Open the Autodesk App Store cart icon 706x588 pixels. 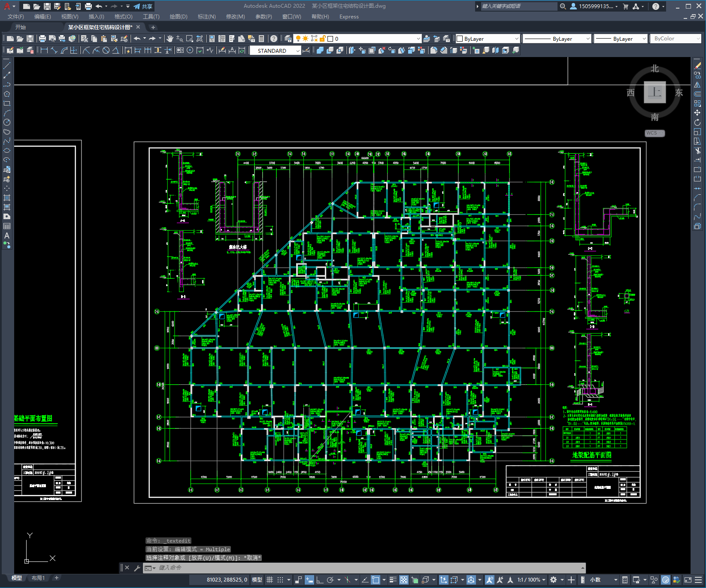[625, 6]
